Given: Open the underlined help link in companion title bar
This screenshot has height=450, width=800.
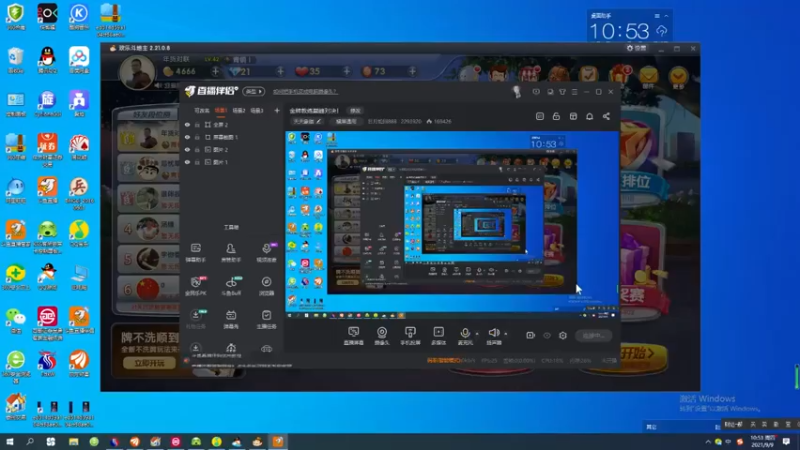Looking at the screenshot, I should pyautogui.click(x=305, y=91).
